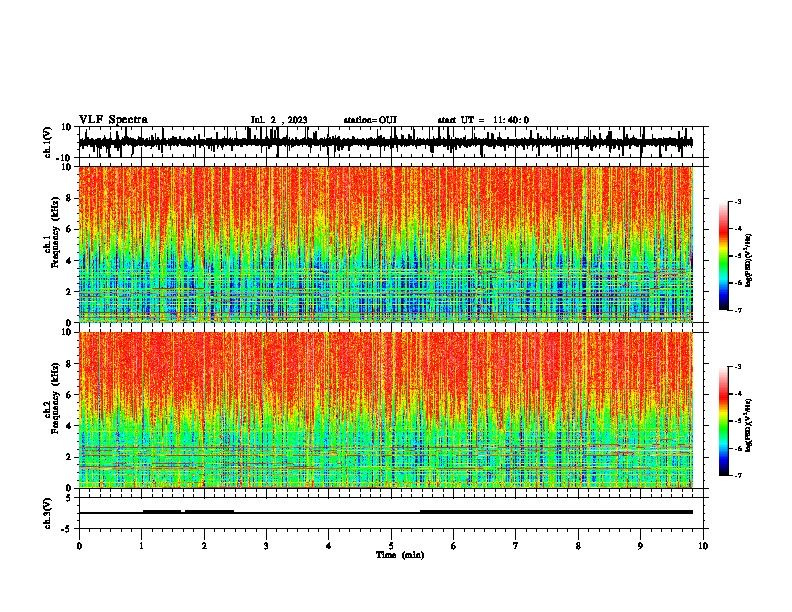Click the ch.1 color scale units label
This screenshot has width=792, height=612.
(x=749, y=260)
